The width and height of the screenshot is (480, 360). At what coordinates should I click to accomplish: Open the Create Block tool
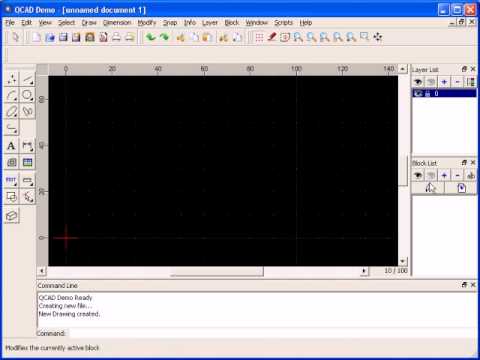pyautogui.click(x=12, y=197)
